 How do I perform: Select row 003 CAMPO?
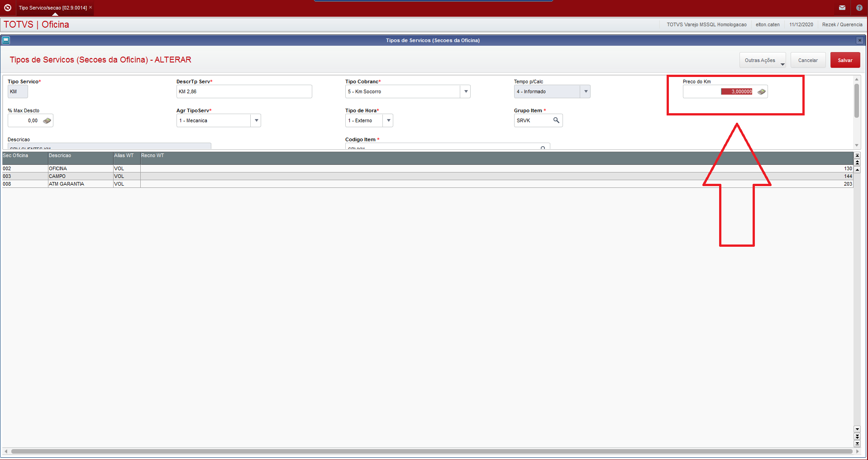point(428,176)
